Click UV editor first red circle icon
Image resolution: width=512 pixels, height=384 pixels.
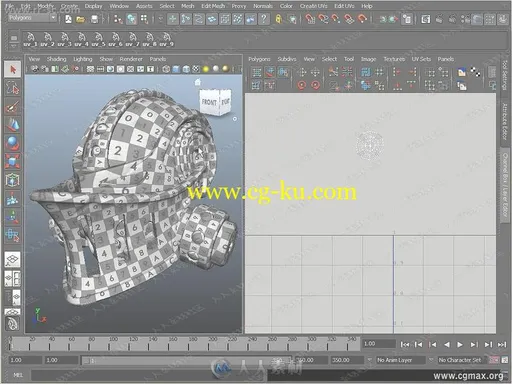pyautogui.click(x=302, y=85)
